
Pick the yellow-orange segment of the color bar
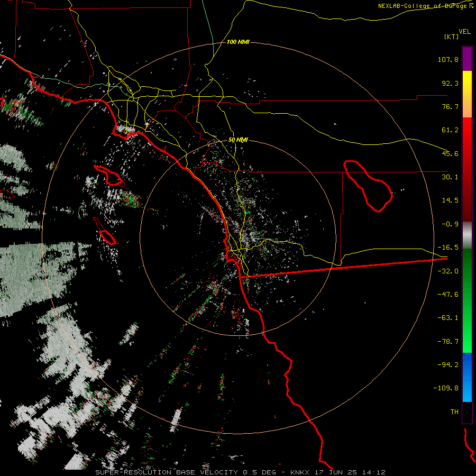pyautogui.click(x=467, y=94)
